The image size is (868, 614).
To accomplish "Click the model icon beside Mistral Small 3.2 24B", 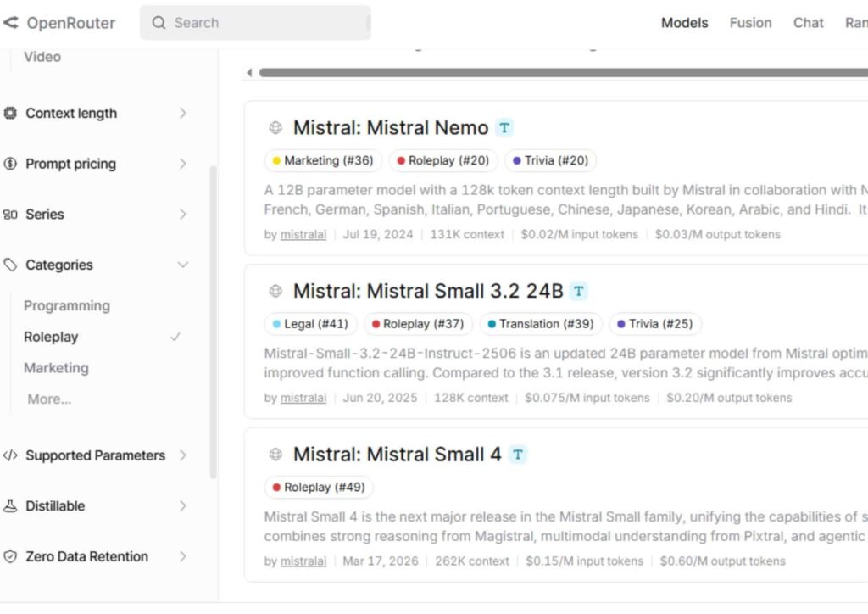I will point(275,291).
